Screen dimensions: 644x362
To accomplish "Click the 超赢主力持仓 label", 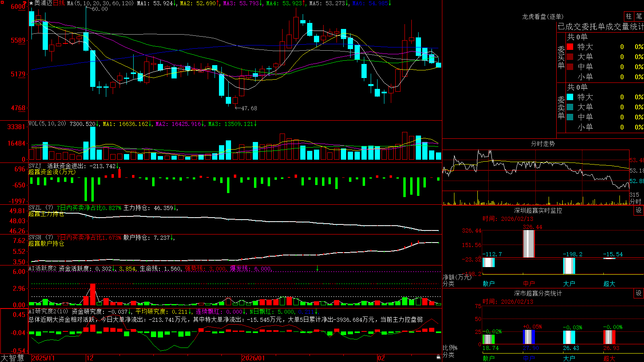I will pyautogui.click(x=46, y=214).
